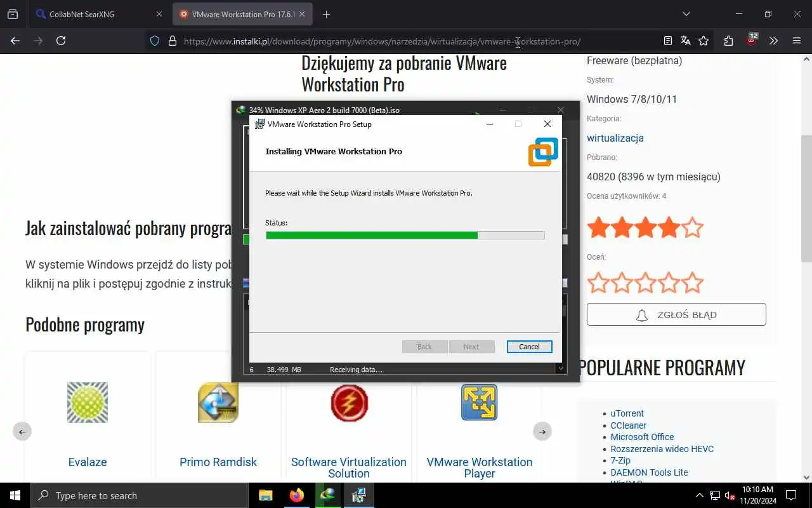This screenshot has height=508, width=812.
Task: Open the Windows Start menu
Action: (15, 495)
